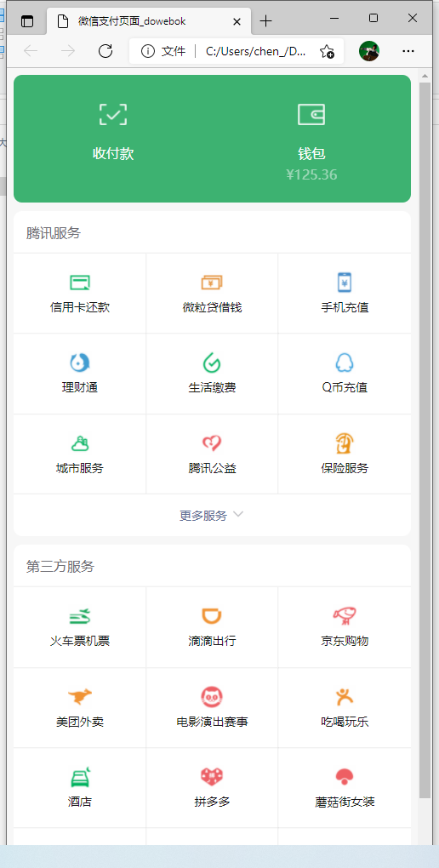The image size is (439, 868).
Task: Click the 城市服务 label
Action: tap(80, 468)
